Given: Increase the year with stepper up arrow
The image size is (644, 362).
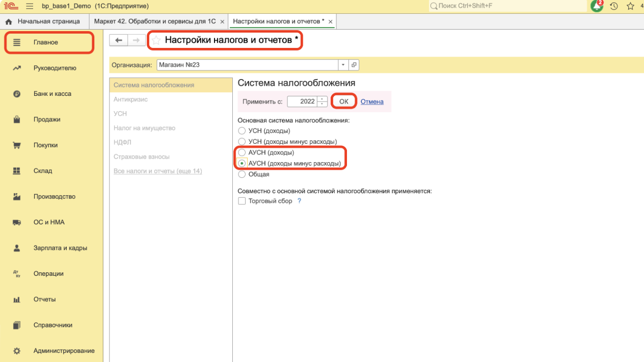Looking at the screenshot, I should [x=322, y=98].
